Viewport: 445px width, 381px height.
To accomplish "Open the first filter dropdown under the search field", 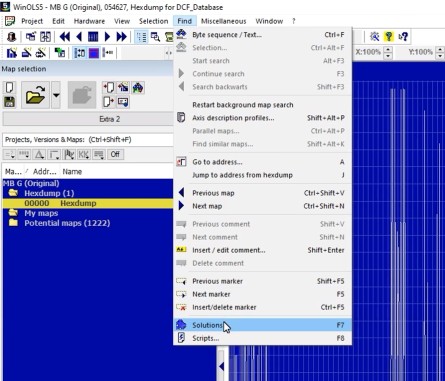I will (9, 154).
